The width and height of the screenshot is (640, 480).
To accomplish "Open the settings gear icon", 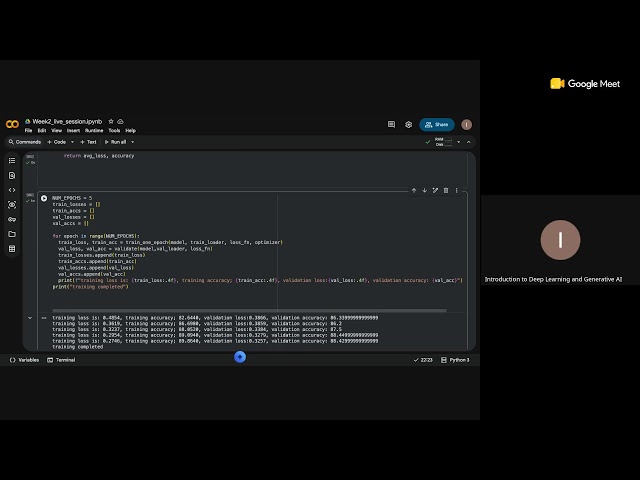I will pos(409,124).
